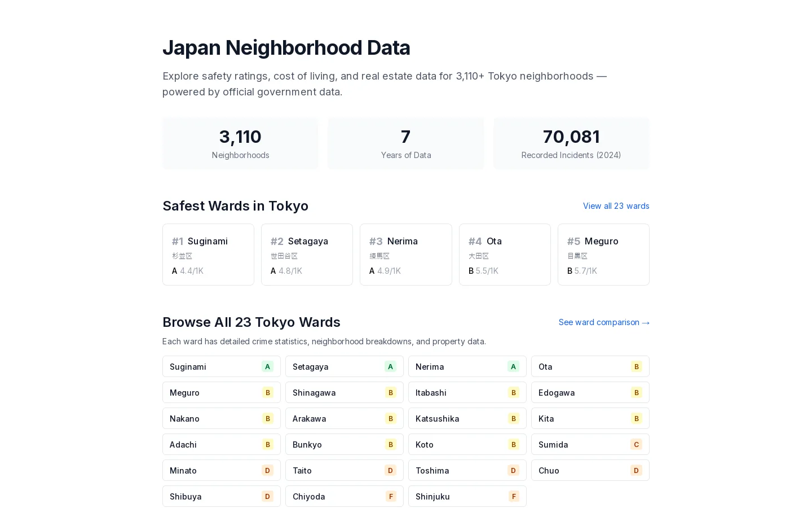Select Nerima in the browse wards grid
Viewport: 812px width, 508px height.
point(467,366)
